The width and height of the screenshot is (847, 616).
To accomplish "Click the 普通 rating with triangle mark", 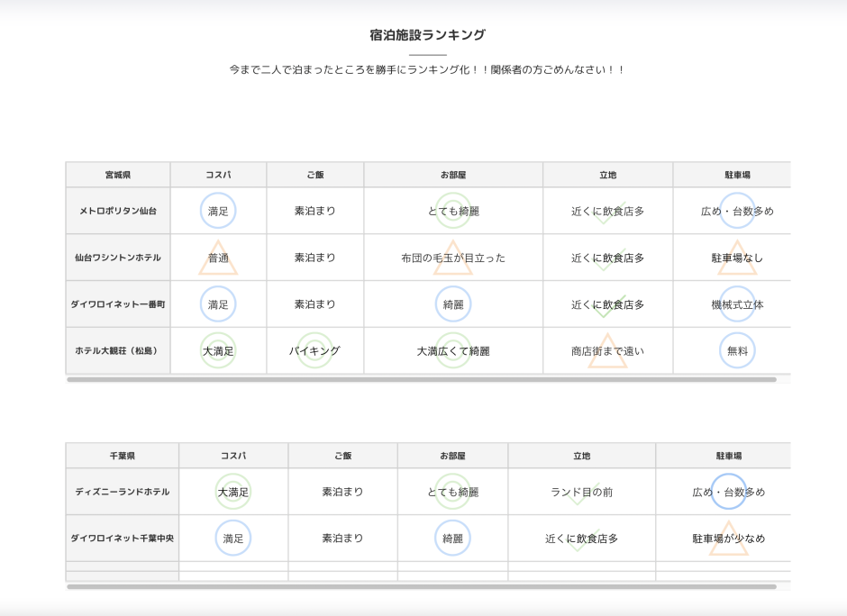I will [218, 258].
